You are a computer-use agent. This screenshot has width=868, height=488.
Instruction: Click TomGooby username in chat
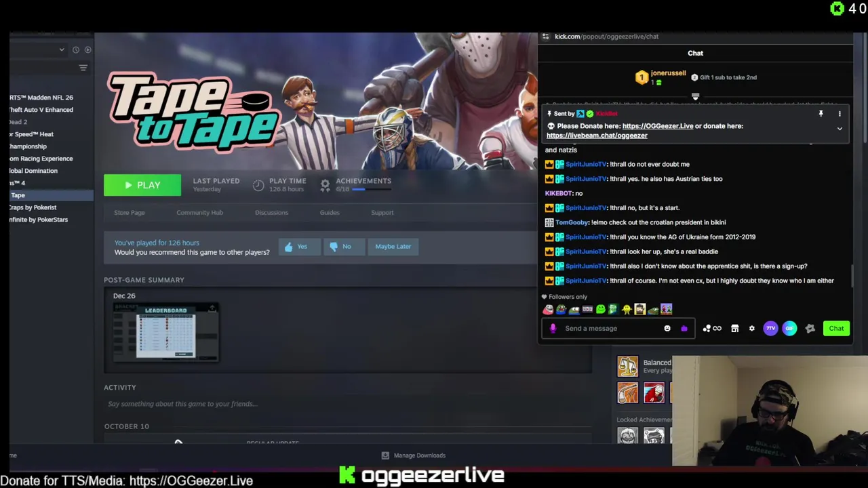point(572,222)
